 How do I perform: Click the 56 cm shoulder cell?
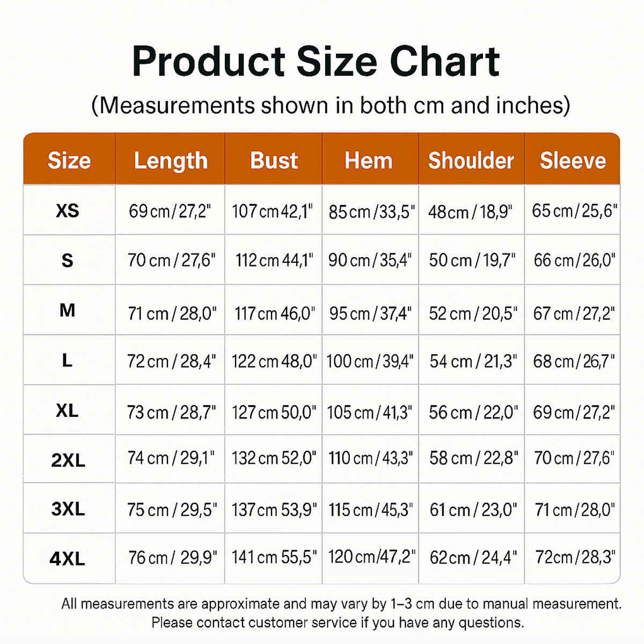pyautogui.click(x=473, y=412)
